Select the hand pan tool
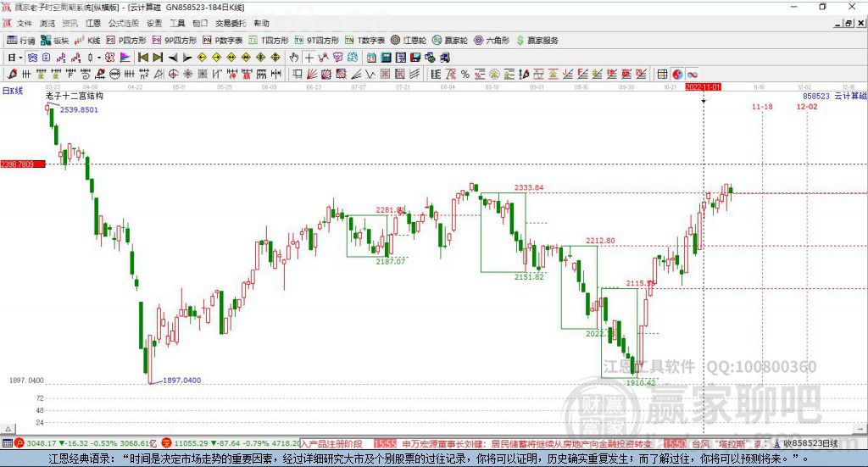Image resolution: width=868 pixels, height=467 pixels. coord(294,58)
